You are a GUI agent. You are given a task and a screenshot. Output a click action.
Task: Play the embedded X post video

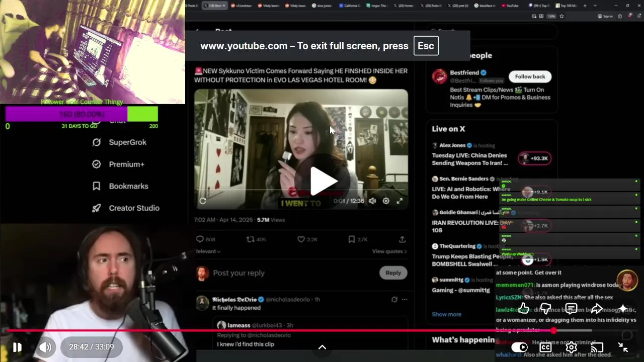322,181
